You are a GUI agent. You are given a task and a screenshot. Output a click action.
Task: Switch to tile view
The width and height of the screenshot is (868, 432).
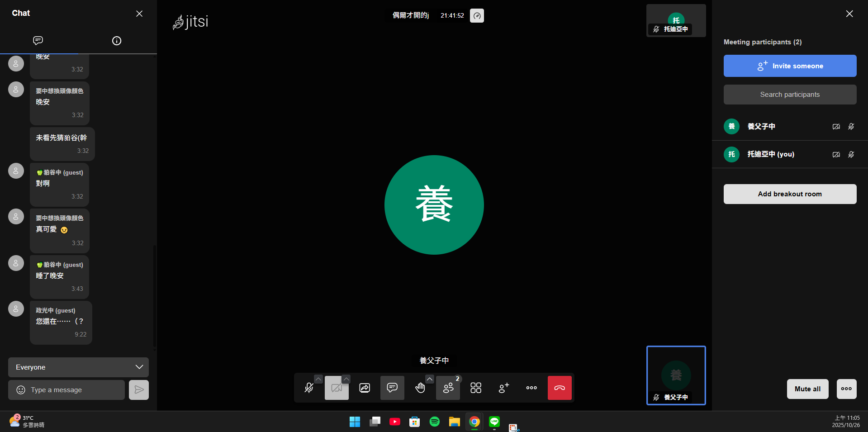476,388
